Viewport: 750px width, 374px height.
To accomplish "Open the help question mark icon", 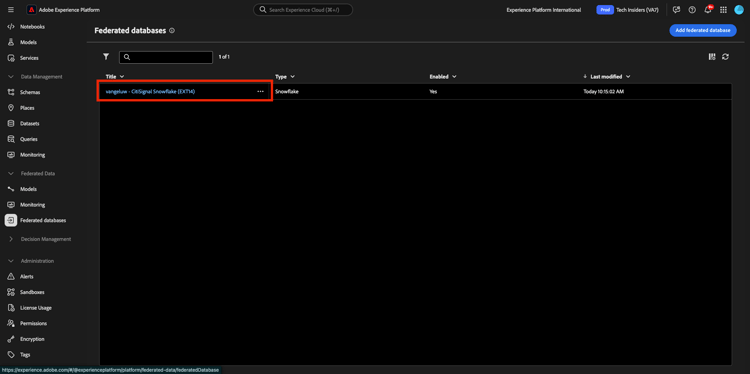I will tap(692, 10).
